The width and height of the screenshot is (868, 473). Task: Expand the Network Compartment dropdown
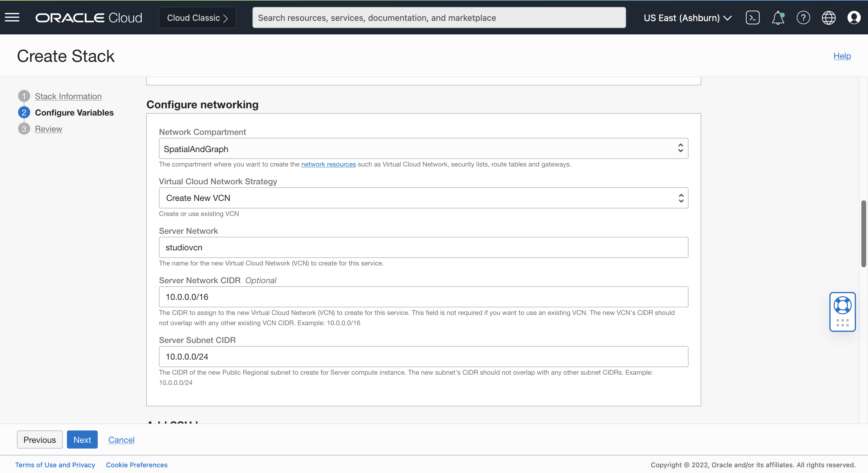coord(423,149)
